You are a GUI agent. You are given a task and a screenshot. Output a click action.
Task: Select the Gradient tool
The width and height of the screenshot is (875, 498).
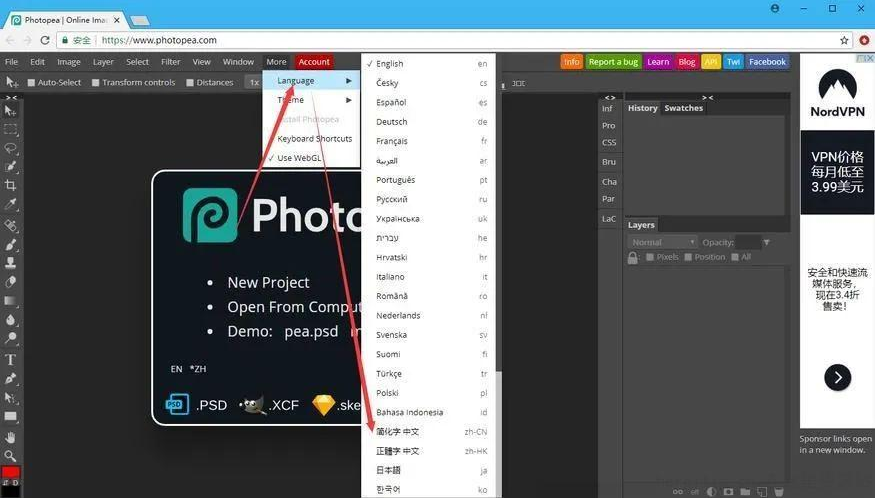coord(11,300)
